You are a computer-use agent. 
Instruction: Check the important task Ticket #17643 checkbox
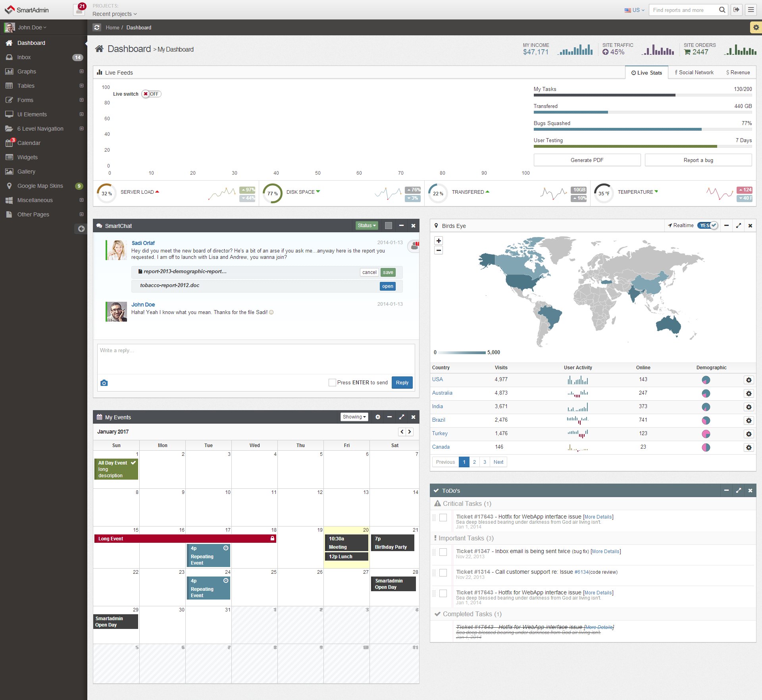click(443, 593)
